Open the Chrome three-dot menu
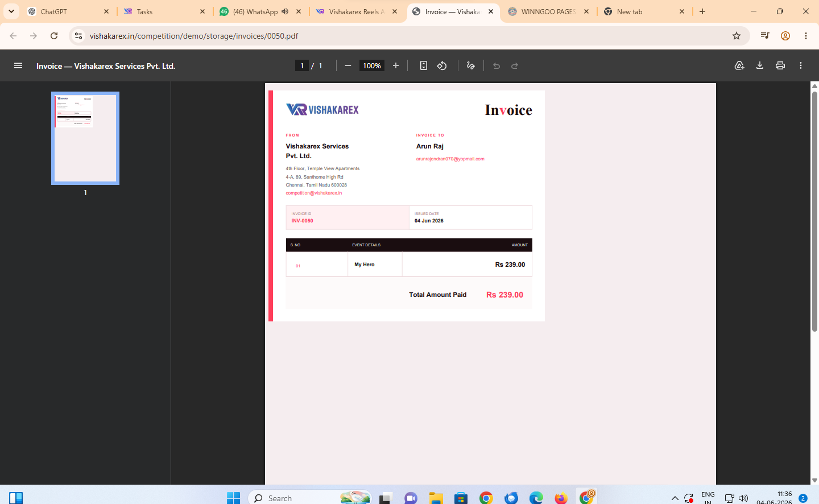The height and width of the screenshot is (504, 819). click(x=806, y=36)
